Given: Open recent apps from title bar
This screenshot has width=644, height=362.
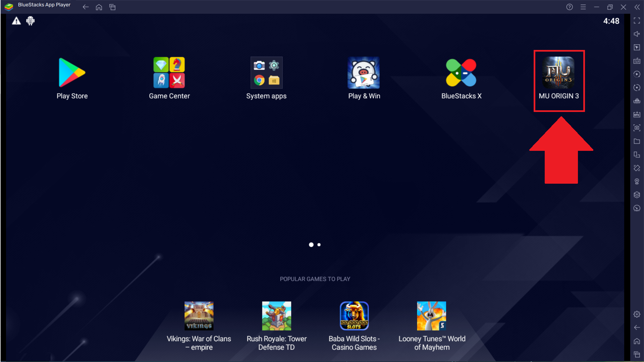Looking at the screenshot, I should (112, 7).
